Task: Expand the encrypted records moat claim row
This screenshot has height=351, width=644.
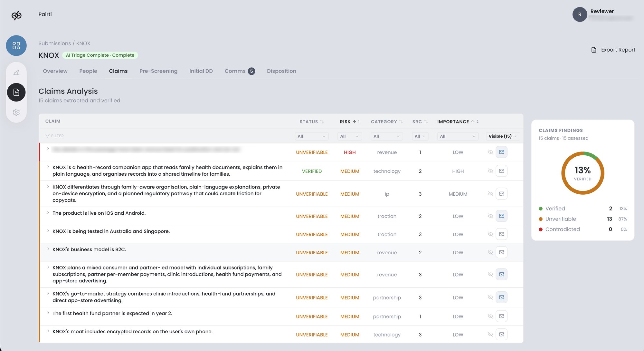Action: 48,331
